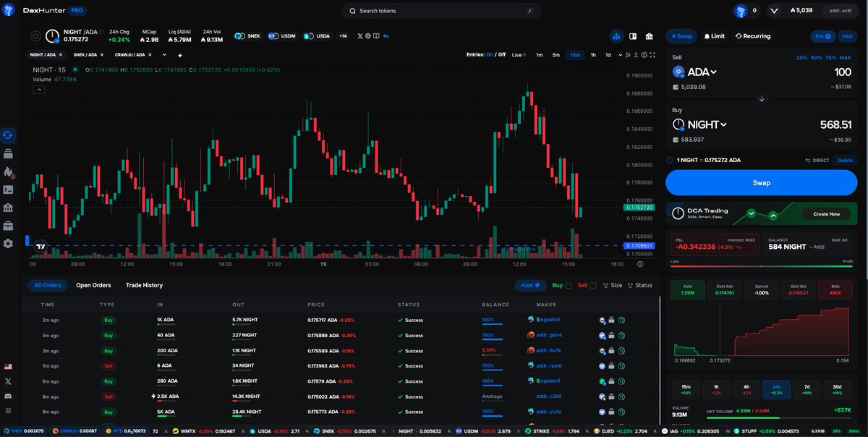Select the bar chart view icon
Image resolution: width=868 pixels, height=437 pixels.
(x=617, y=36)
